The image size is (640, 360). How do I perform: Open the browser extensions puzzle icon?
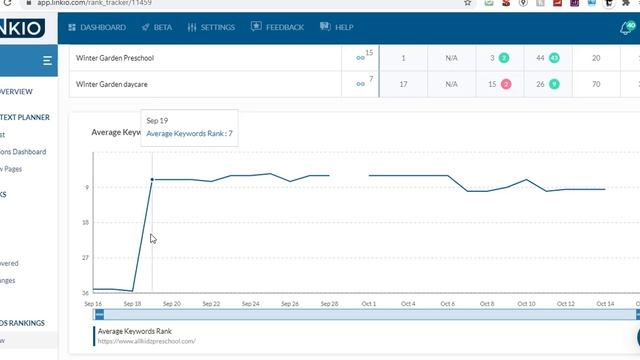tap(626, 3)
